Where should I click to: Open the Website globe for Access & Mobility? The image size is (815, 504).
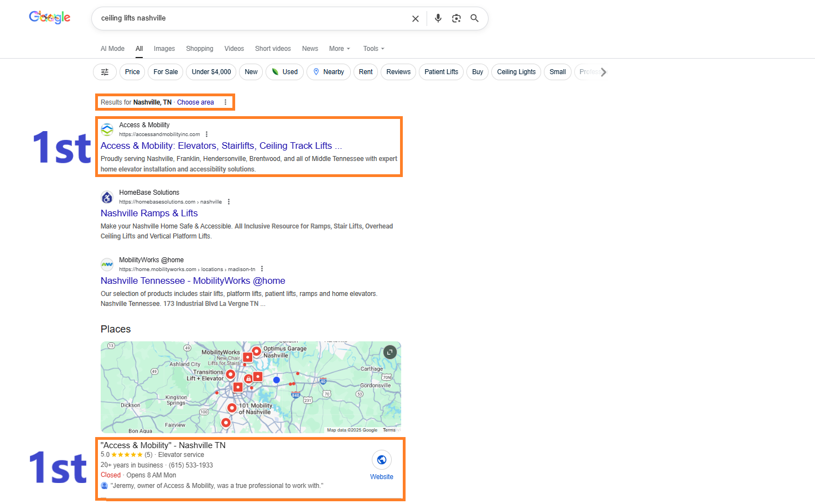(x=382, y=460)
